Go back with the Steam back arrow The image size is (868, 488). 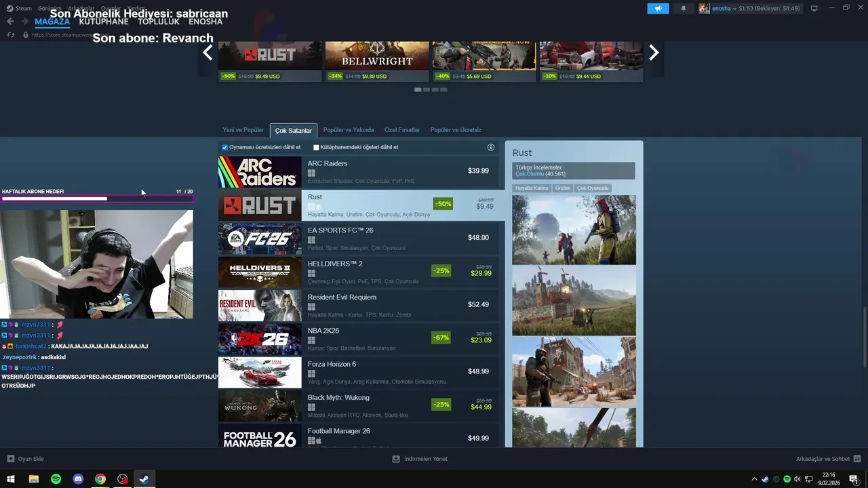pyautogui.click(x=10, y=22)
